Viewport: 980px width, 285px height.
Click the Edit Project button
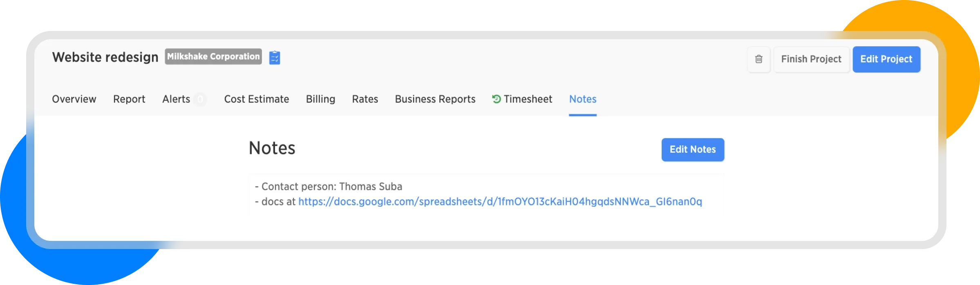pyautogui.click(x=886, y=59)
